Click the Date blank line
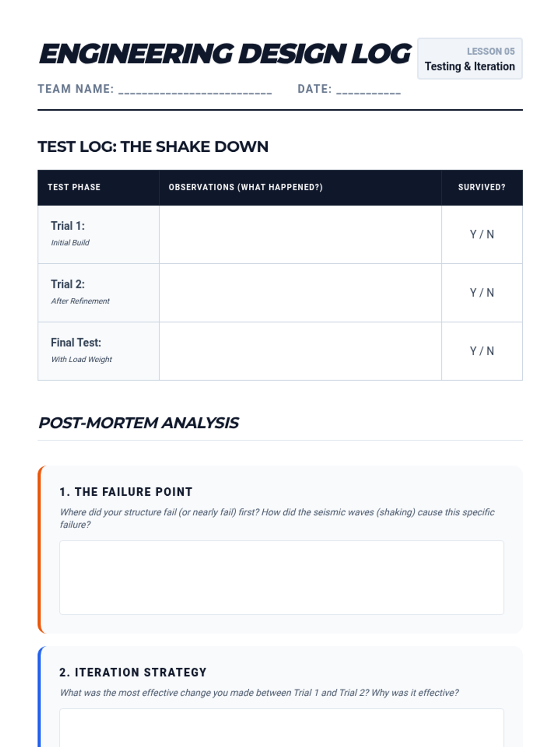560x747 pixels. (368, 90)
